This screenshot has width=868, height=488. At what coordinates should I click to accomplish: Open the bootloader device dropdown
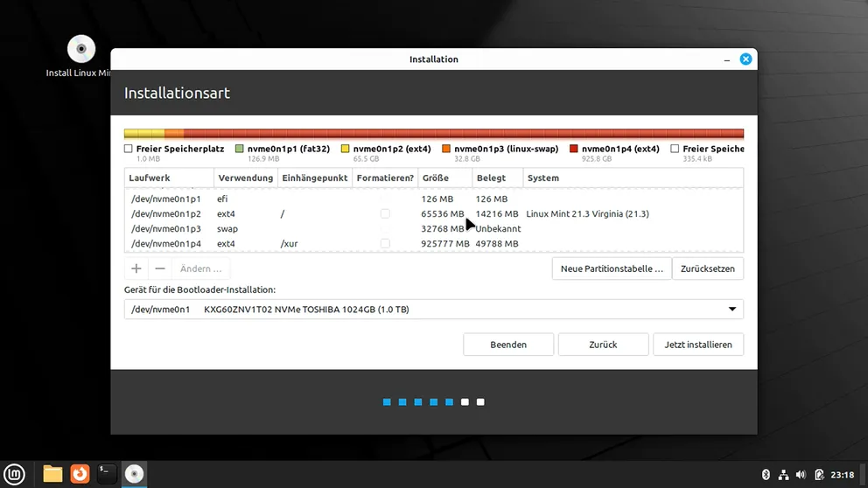pyautogui.click(x=434, y=310)
